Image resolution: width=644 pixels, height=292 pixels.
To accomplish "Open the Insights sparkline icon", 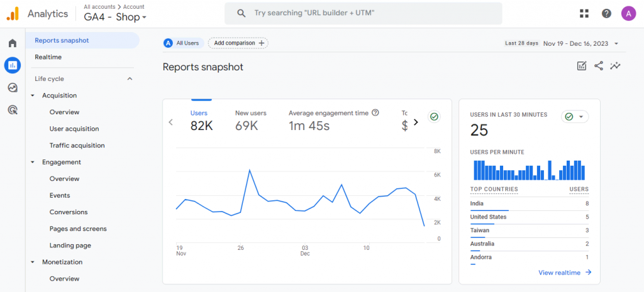I will [615, 66].
